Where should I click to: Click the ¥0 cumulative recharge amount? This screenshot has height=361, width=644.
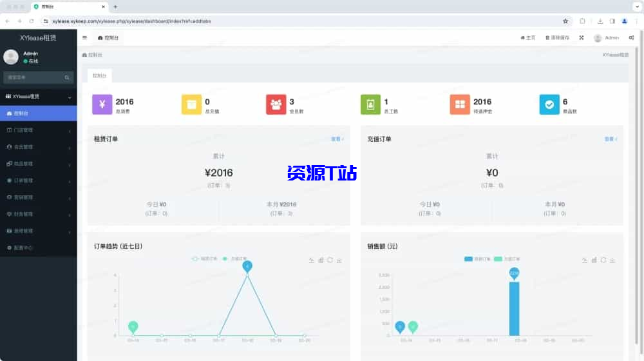[x=492, y=173]
